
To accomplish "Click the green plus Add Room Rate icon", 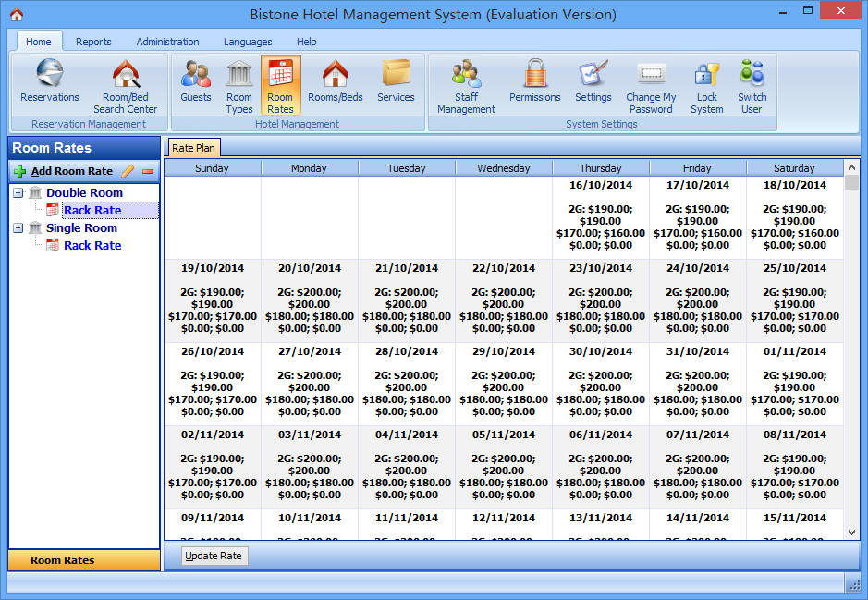I will point(20,172).
